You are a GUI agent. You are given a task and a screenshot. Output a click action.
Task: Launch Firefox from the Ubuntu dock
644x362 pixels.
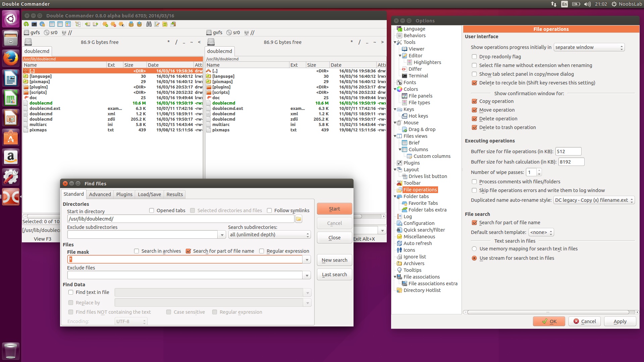[x=11, y=58]
